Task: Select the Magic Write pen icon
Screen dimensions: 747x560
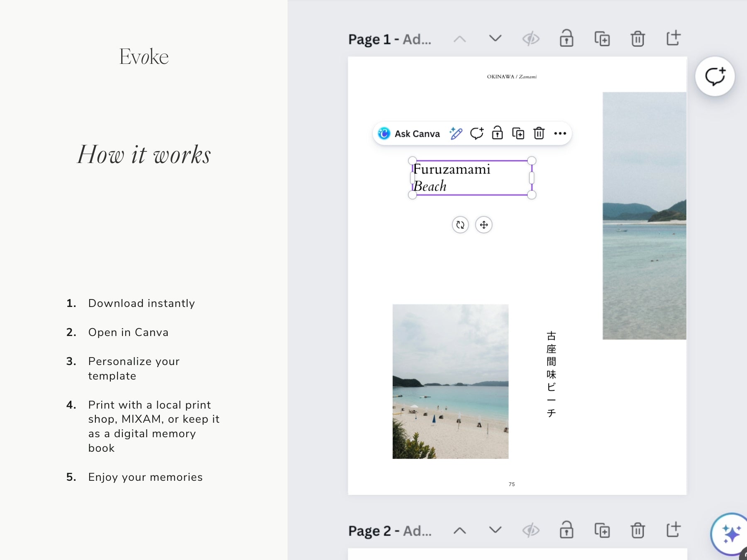Action: (x=456, y=134)
